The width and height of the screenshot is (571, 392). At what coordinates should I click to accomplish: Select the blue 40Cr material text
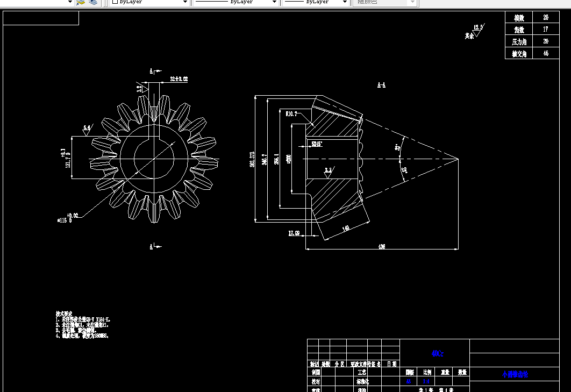click(437, 353)
